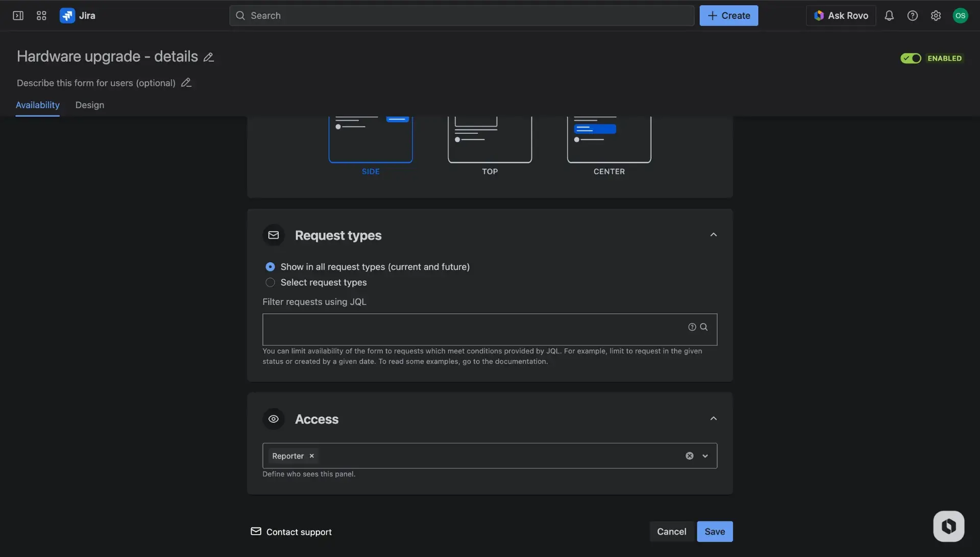This screenshot has width=980, height=557.
Task: Open the app switcher grid
Action: [x=41, y=15]
